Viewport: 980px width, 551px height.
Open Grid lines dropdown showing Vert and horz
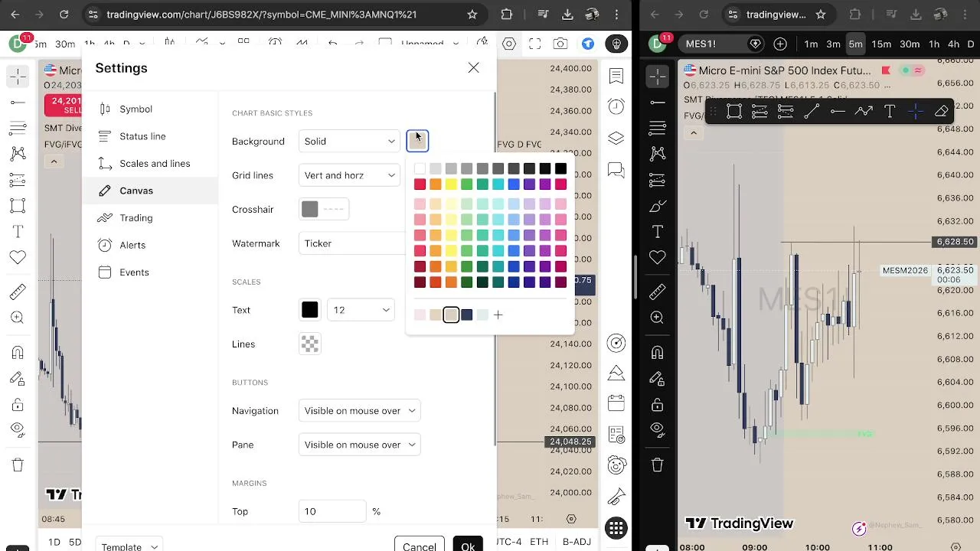(349, 175)
